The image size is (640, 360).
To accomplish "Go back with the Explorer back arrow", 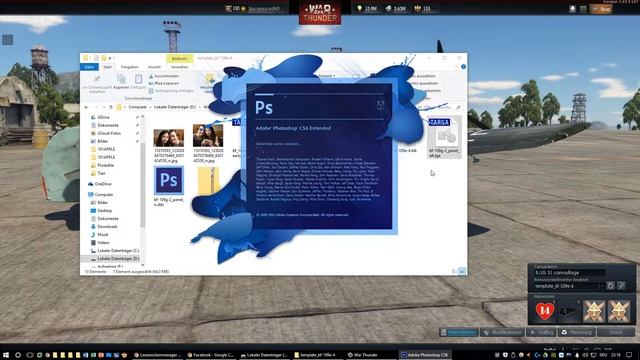I will pyautogui.click(x=86, y=107).
